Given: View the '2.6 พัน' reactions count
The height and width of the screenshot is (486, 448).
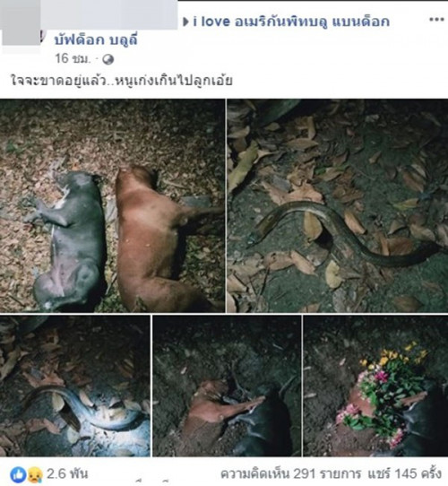Looking at the screenshot, I should [x=67, y=473].
